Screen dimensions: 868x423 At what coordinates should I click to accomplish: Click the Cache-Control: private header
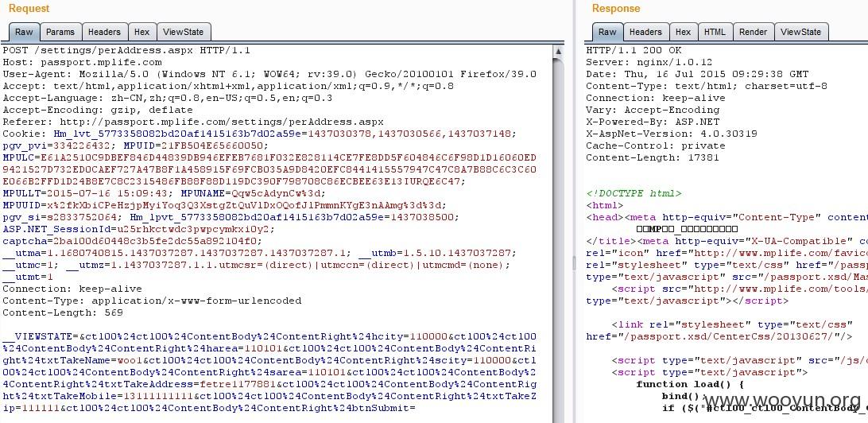pos(656,146)
